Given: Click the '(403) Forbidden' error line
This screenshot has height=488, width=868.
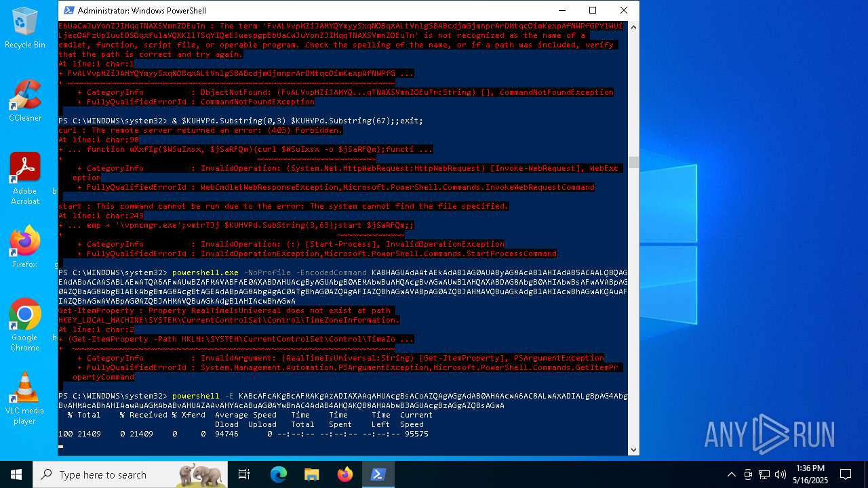Looking at the screenshot, I should [201, 130].
